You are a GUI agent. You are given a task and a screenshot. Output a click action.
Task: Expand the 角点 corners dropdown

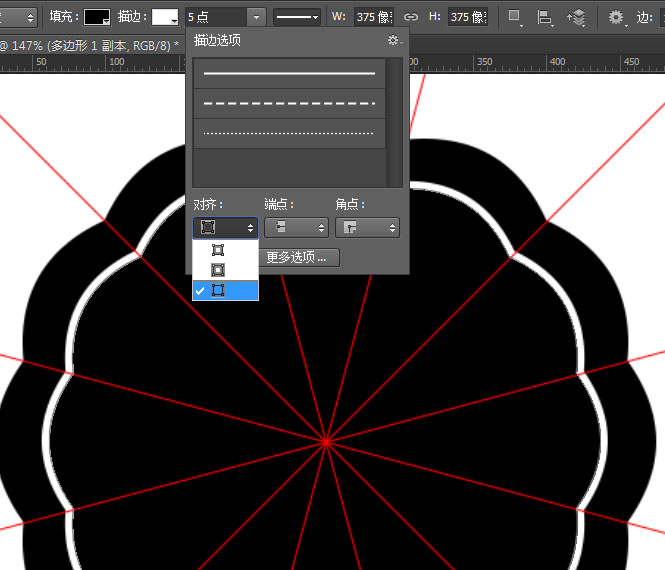tap(367, 228)
